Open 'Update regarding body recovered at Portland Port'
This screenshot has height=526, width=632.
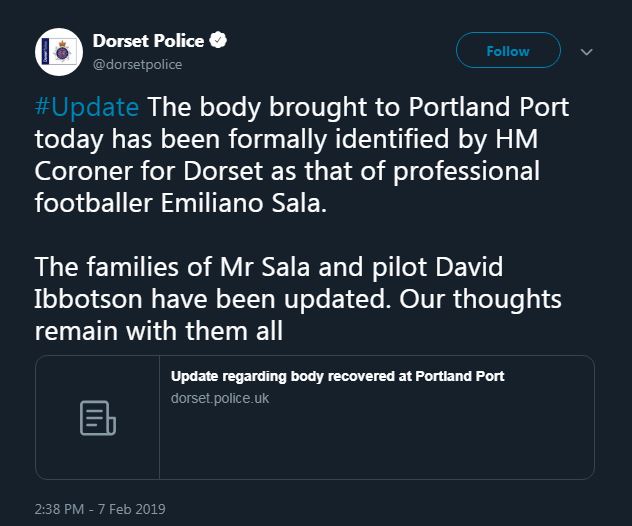337,376
